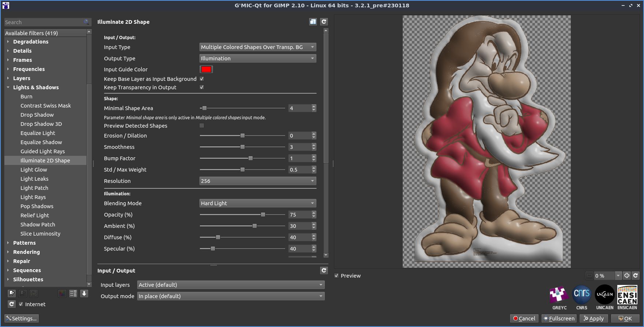Expand the Rendering filter category
644x327 pixels.
point(26,252)
